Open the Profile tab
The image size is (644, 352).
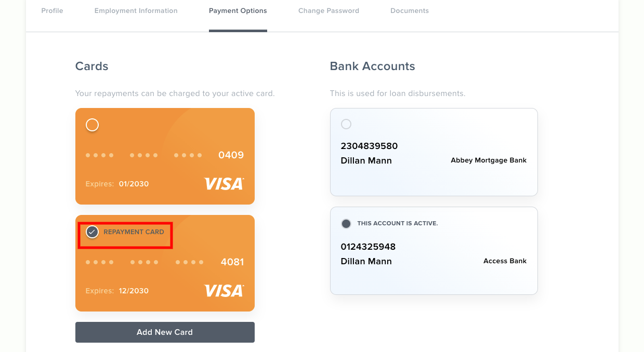[x=52, y=11]
